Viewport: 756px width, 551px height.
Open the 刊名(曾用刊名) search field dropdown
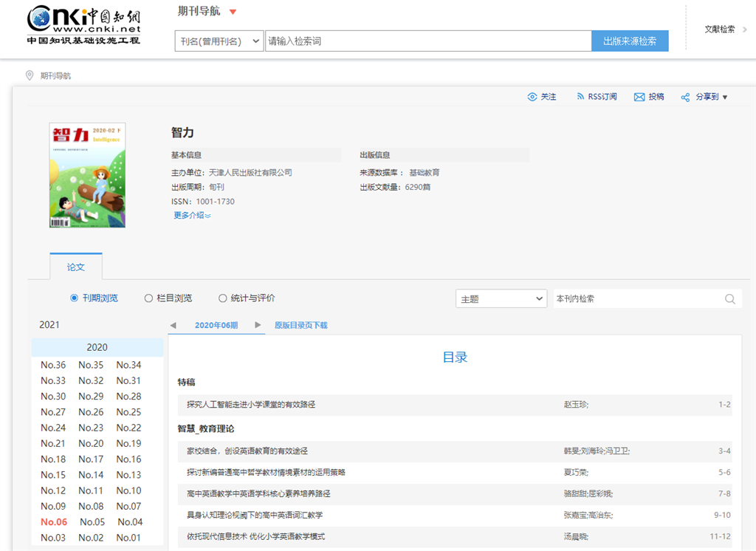pyautogui.click(x=219, y=41)
